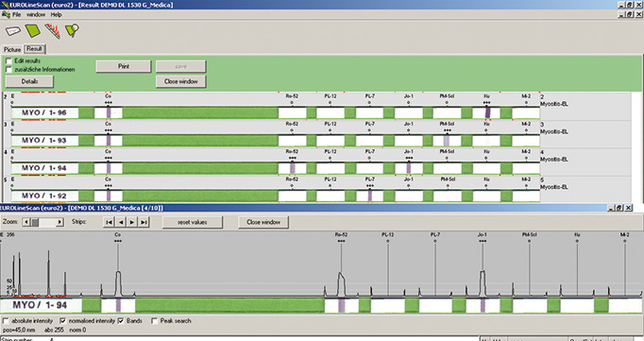Viewport: 644px width, 341px height.
Task: Jump to the last strip
Action: [x=144, y=222]
